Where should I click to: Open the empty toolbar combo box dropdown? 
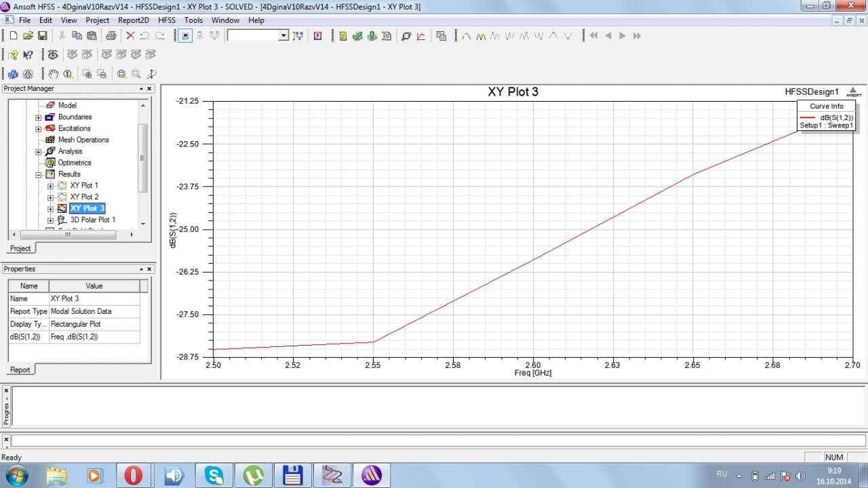[x=283, y=36]
